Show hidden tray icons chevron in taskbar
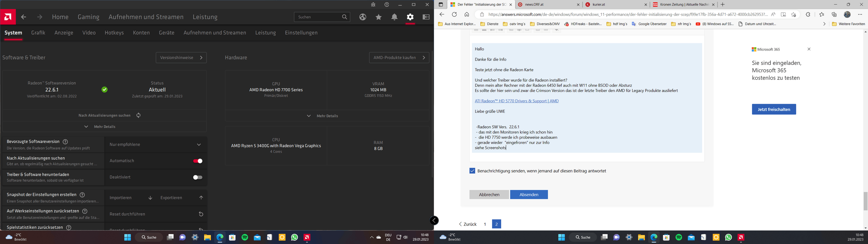This screenshot has height=244, width=868. pyautogui.click(x=372, y=237)
